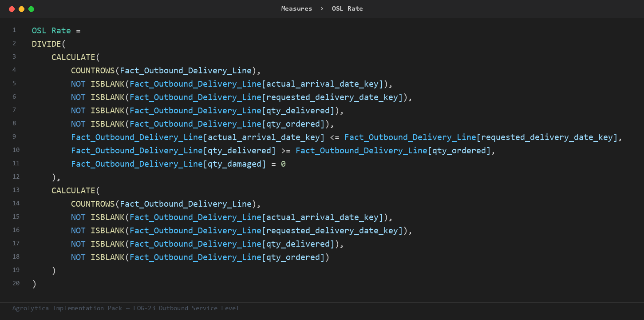The image size is (644, 320).
Task: Click COUNTROWS function on line 14
Action: (93, 204)
